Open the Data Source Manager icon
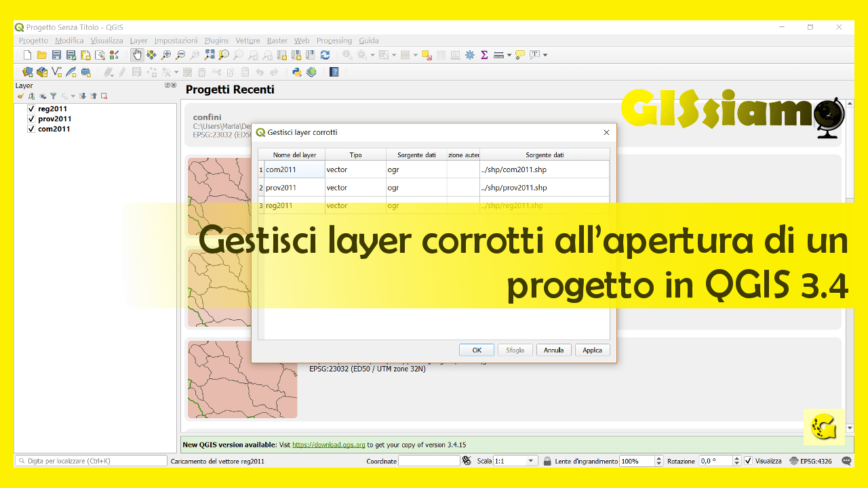The width and height of the screenshot is (868, 488). tap(27, 72)
